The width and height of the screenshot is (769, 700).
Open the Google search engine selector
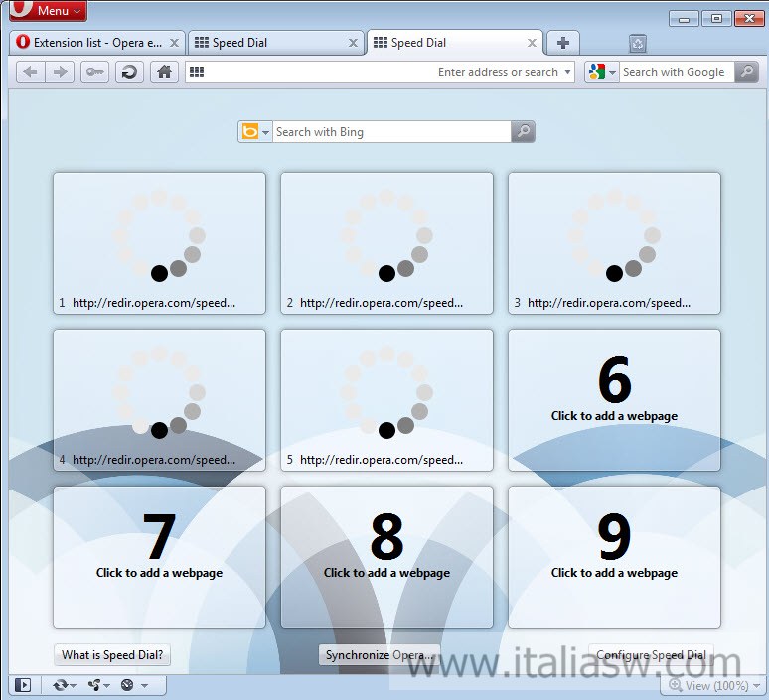(602, 72)
